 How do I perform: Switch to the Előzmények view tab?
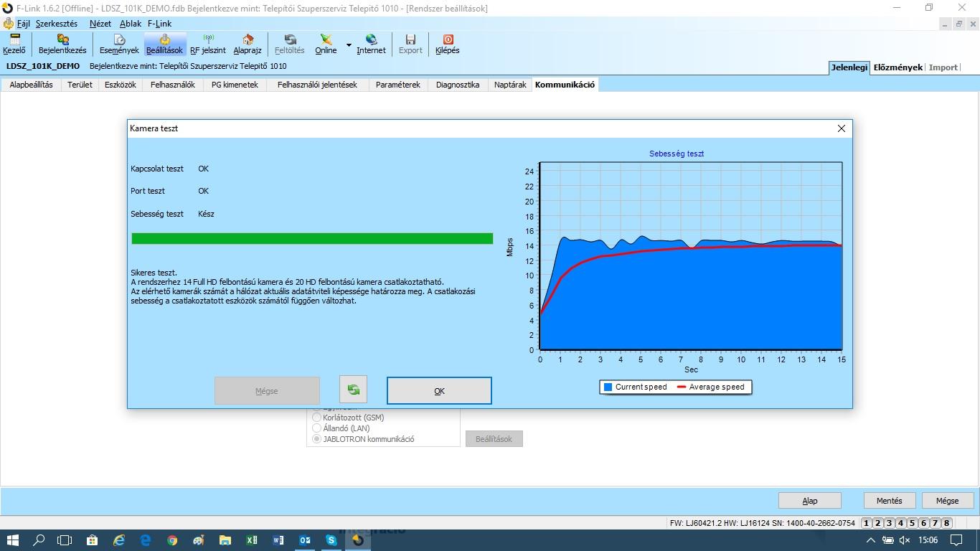coord(897,67)
